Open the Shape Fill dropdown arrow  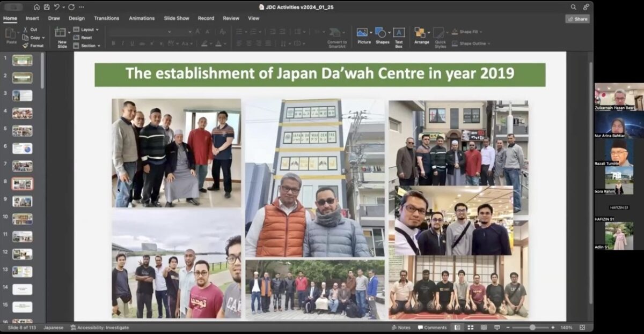[x=481, y=32]
